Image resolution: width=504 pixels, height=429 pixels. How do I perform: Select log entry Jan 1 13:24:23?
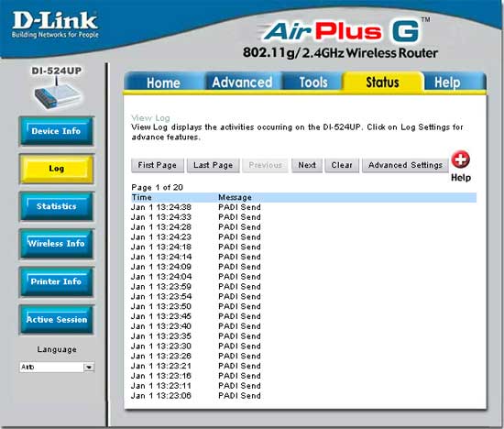196,237
